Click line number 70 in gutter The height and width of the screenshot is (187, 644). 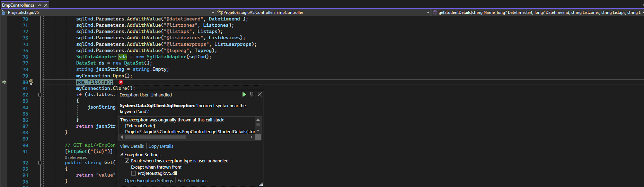[25, 19]
